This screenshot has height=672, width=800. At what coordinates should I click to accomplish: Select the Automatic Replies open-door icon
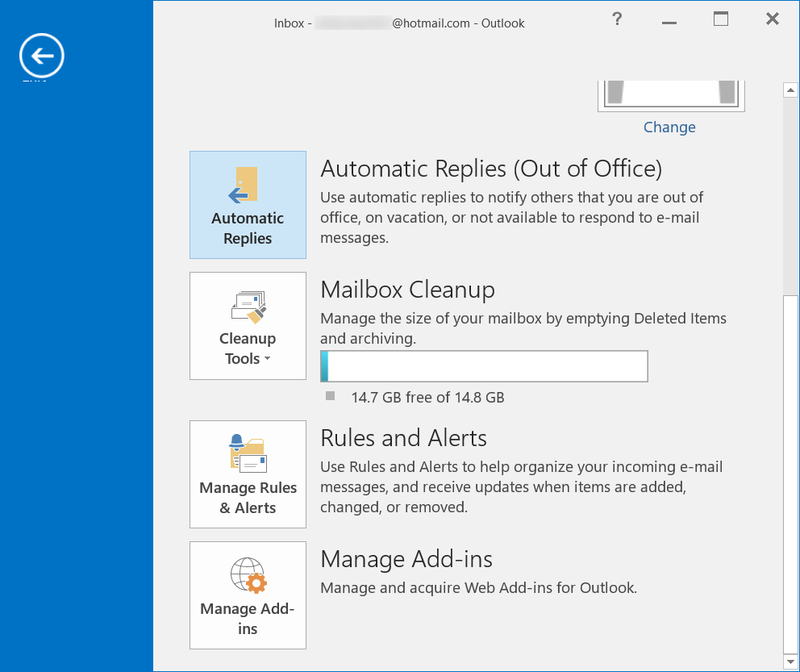point(244,186)
